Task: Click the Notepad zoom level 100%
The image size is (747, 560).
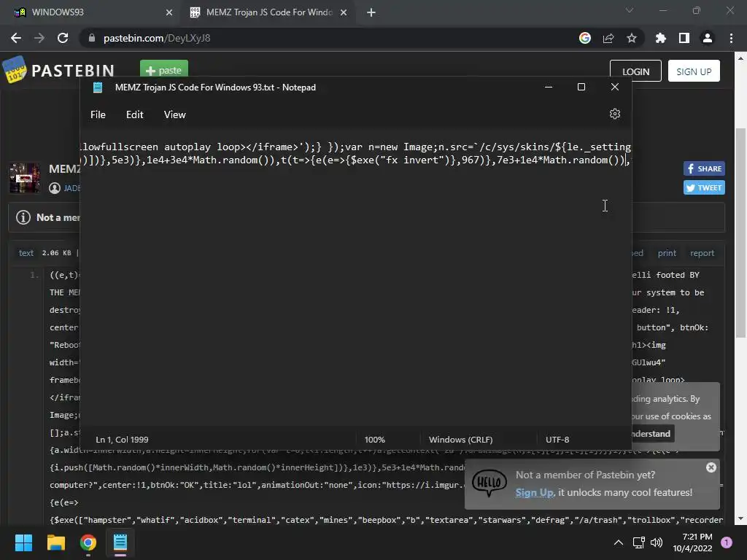Action: [x=374, y=440]
